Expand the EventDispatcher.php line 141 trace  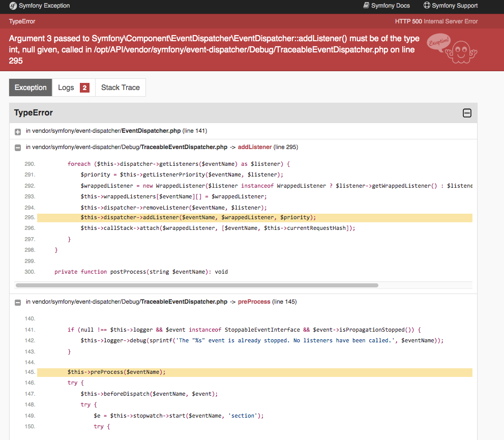18,131
